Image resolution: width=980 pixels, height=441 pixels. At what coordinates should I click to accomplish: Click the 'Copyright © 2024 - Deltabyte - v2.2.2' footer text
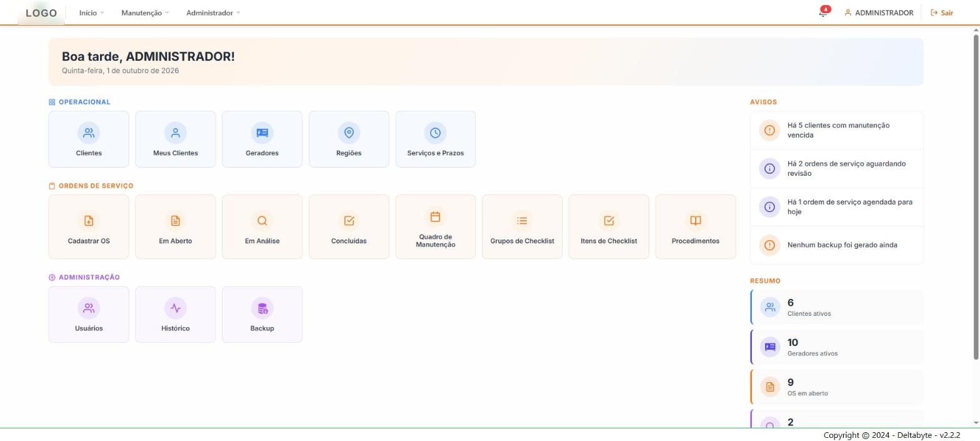click(x=892, y=435)
